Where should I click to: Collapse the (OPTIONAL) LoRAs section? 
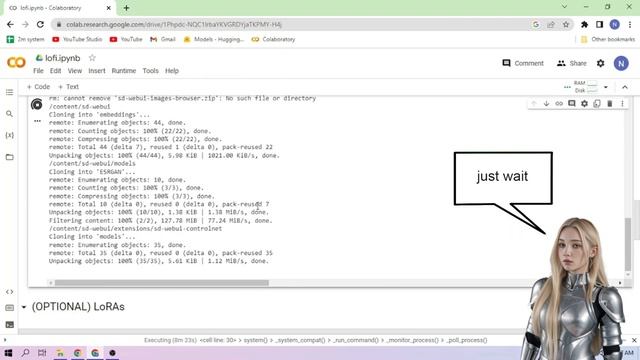(24, 307)
